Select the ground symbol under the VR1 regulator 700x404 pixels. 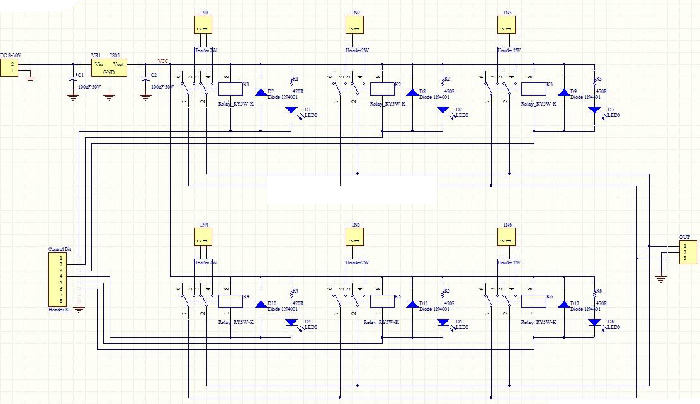tap(109, 97)
